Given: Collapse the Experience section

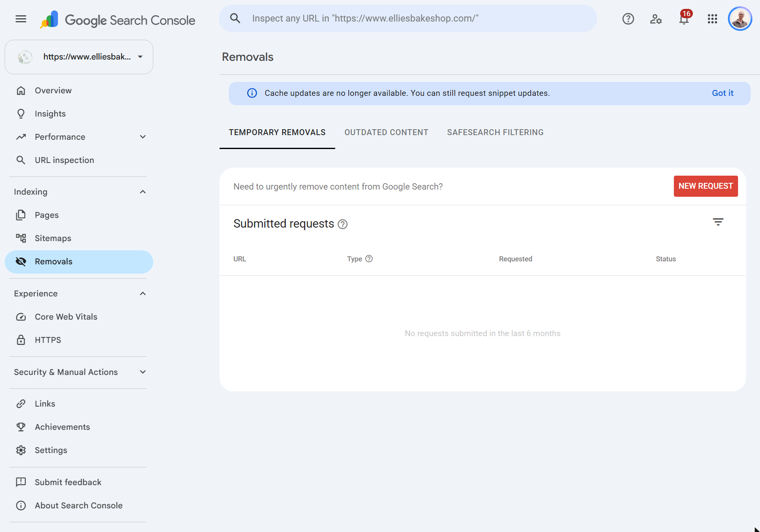Looking at the screenshot, I should point(143,293).
